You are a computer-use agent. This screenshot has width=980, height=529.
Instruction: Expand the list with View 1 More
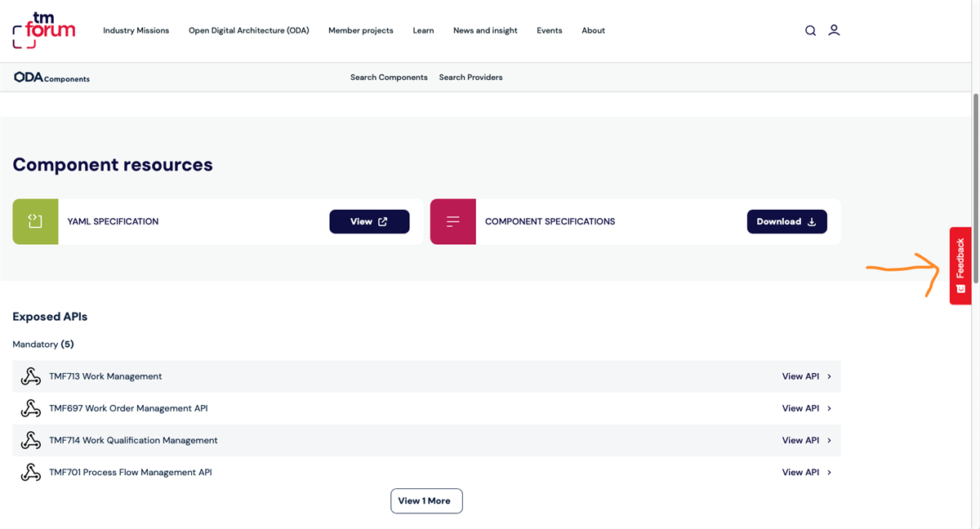[426, 500]
